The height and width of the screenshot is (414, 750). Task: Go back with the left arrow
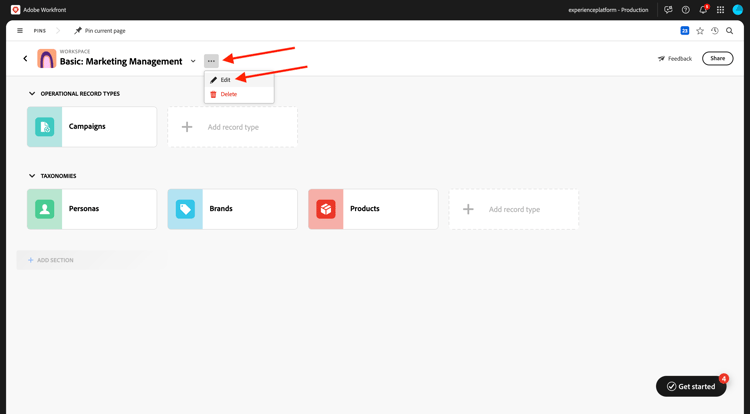pos(25,58)
